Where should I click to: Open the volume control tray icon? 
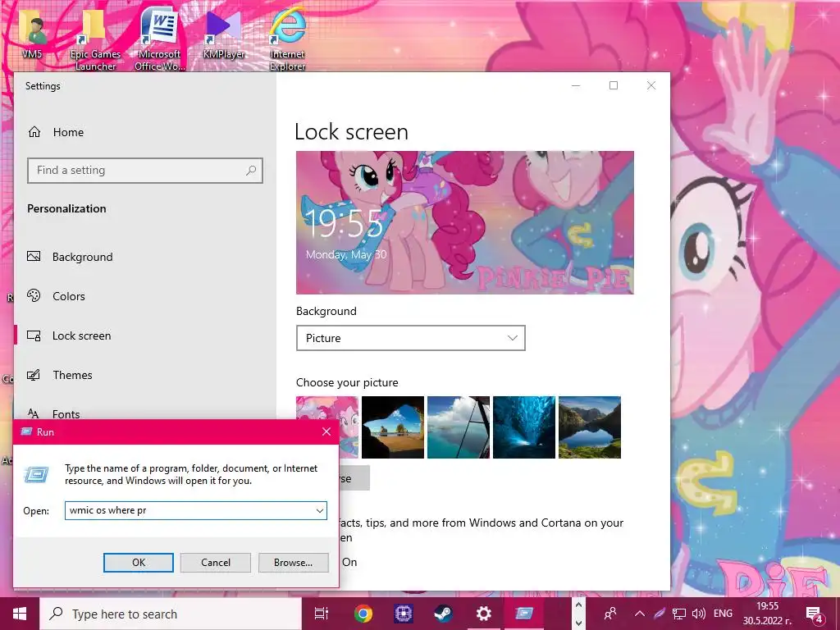click(699, 614)
